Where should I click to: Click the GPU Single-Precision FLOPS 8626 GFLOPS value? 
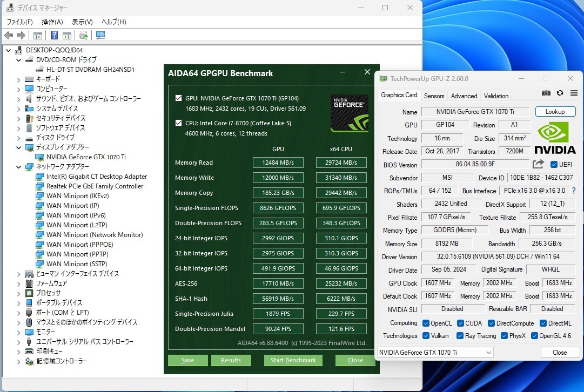[x=278, y=208]
